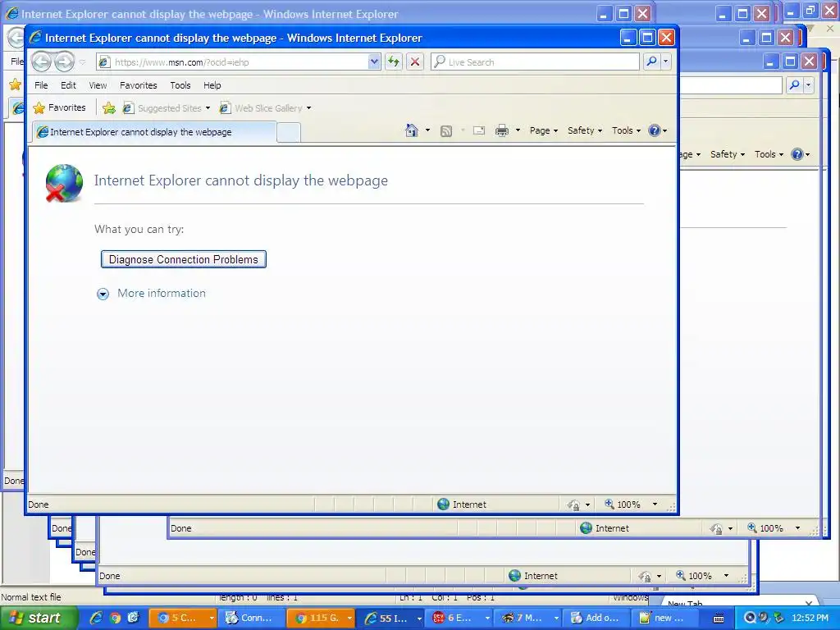
Task: Open the Edit menu
Action: click(68, 85)
